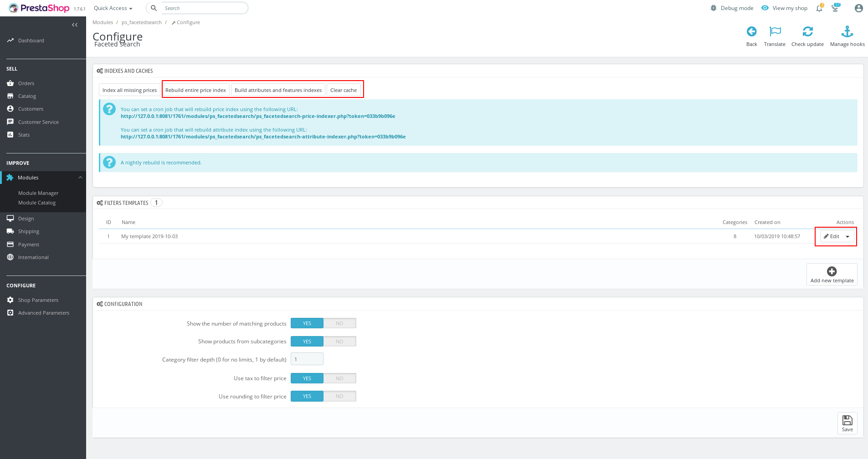Viewport: 868px width, 459px height.
Task: Expand the Edit actions dropdown for the template
Action: pyautogui.click(x=847, y=236)
